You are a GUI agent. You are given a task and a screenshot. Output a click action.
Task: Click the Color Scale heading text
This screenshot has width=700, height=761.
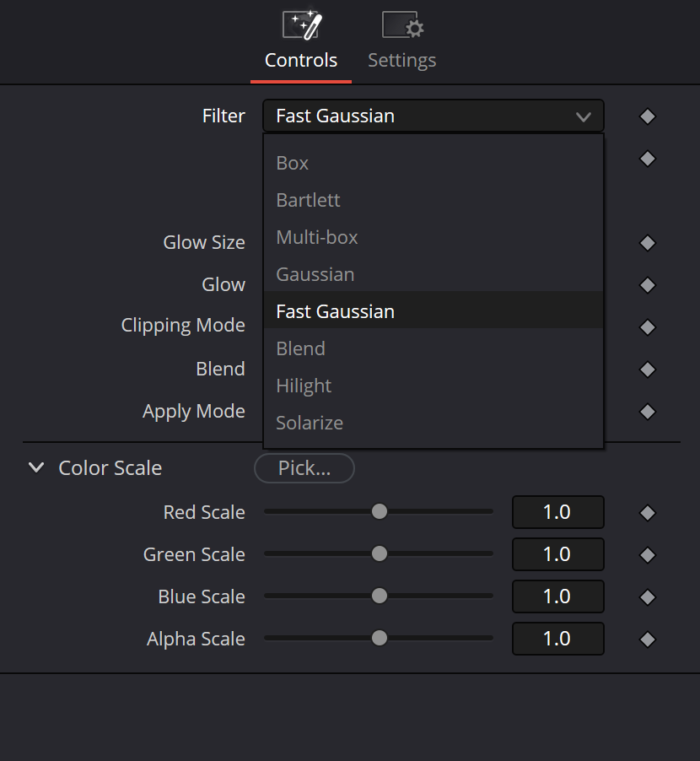[x=110, y=468]
